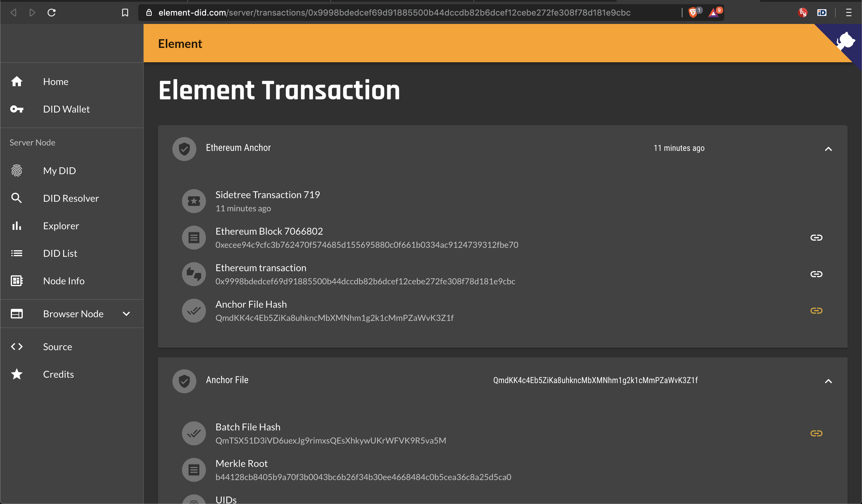
Task: Collapse the Ethereum Anchor panel
Action: tap(828, 149)
